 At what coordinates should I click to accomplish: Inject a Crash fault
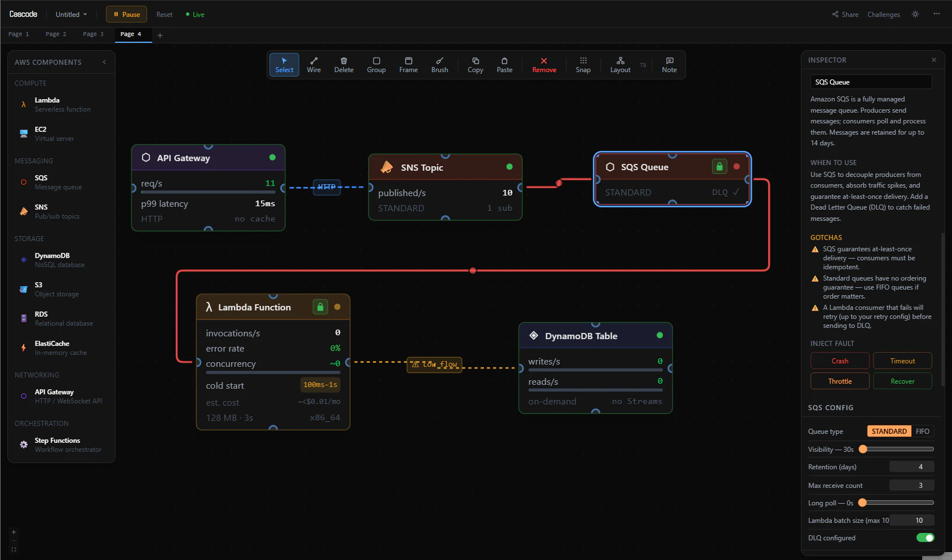pos(839,361)
